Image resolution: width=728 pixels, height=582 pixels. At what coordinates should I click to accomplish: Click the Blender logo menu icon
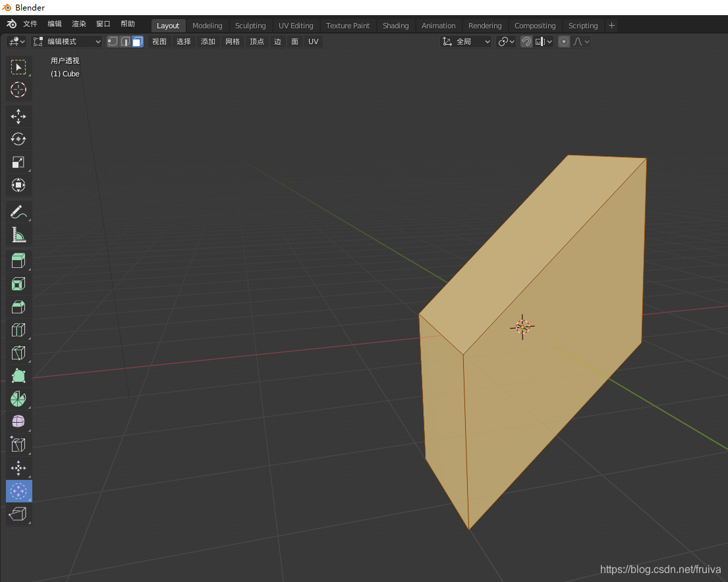[x=11, y=24]
